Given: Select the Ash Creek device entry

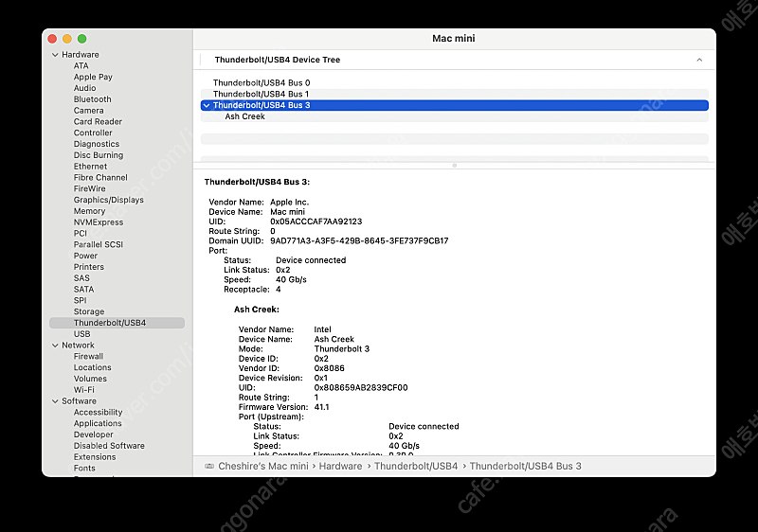Looking at the screenshot, I should point(244,116).
